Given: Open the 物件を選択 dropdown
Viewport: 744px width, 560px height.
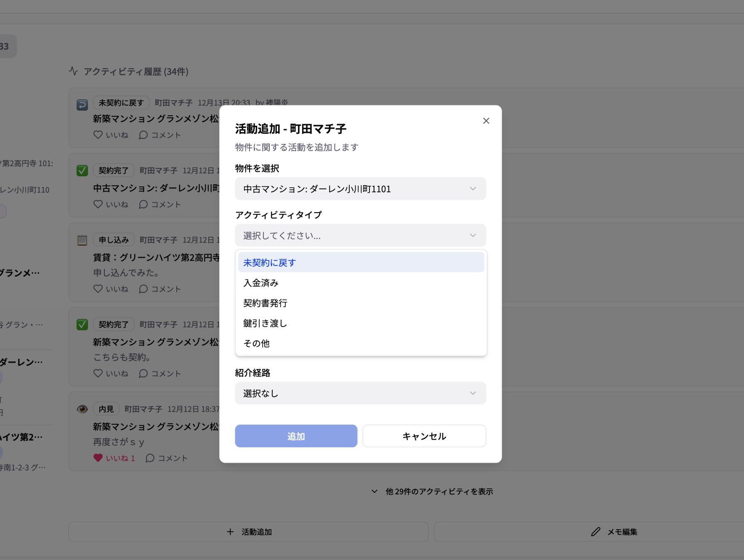Looking at the screenshot, I should 360,188.
